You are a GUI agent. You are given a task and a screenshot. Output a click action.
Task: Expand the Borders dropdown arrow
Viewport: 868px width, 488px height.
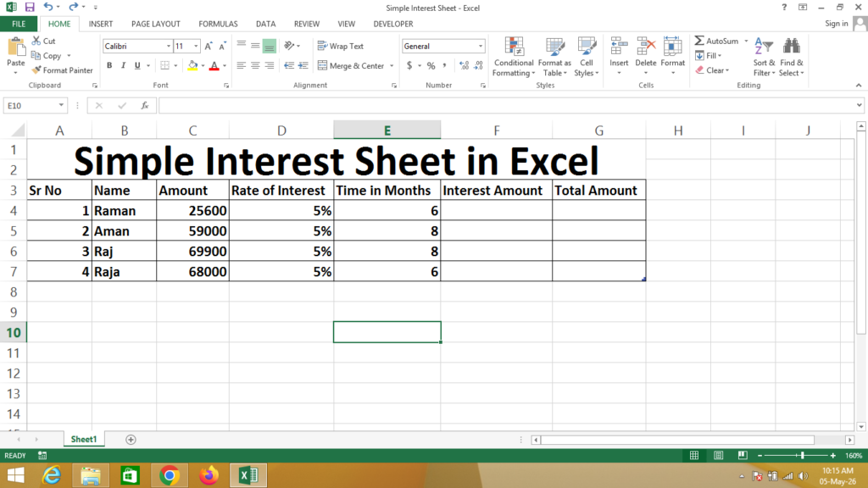pyautogui.click(x=175, y=66)
